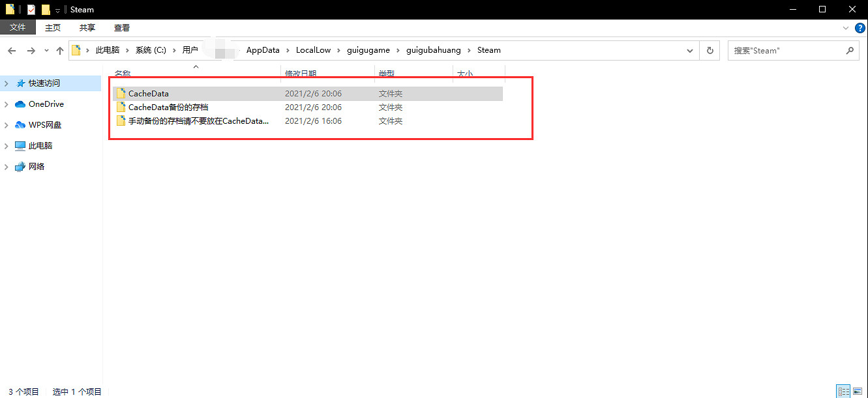Open the 查看 ribbon tab
Image resolution: width=868 pixels, height=398 pixels.
[122, 27]
